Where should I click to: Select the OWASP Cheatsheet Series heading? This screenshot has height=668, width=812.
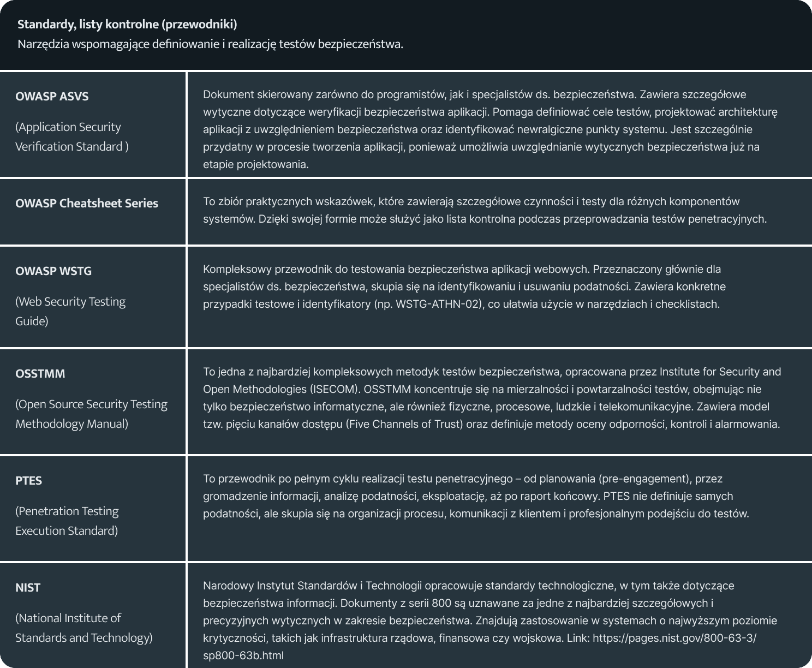pyautogui.click(x=87, y=204)
